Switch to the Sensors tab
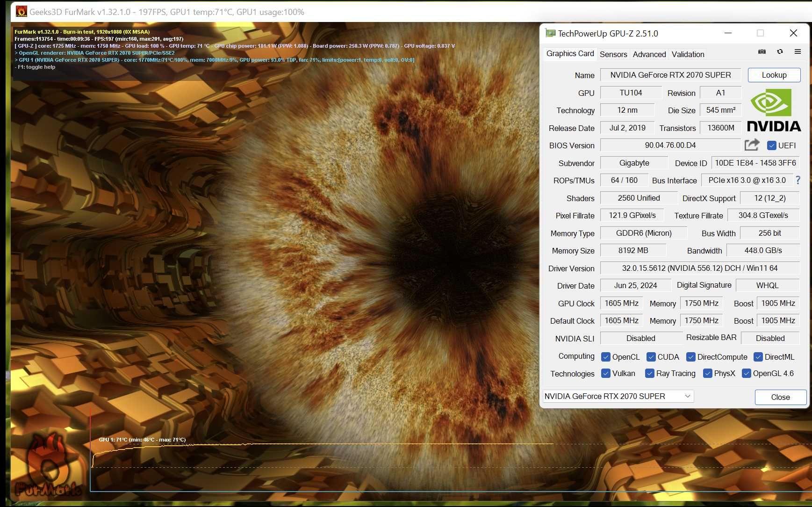 [x=613, y=54]
